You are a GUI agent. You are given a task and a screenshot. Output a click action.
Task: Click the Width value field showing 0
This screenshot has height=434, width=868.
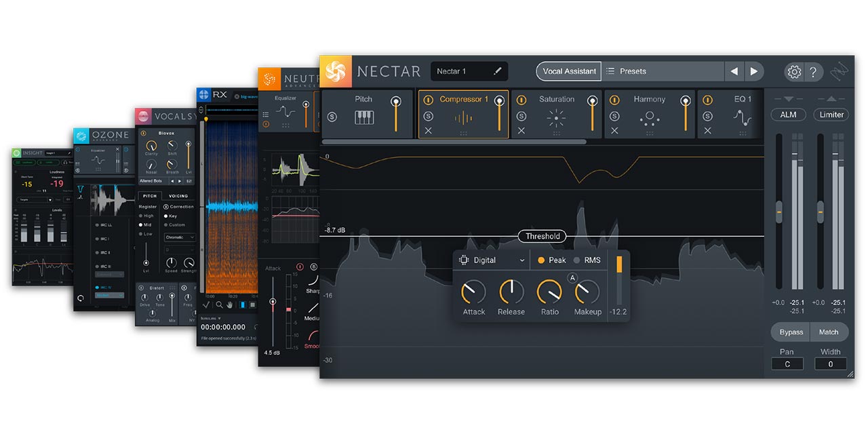831,363
